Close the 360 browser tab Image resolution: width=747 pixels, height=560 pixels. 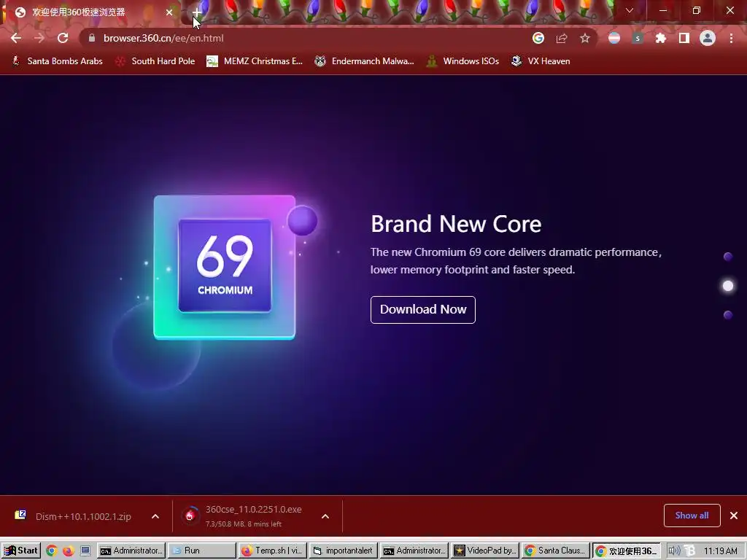[x=169, y=12]
